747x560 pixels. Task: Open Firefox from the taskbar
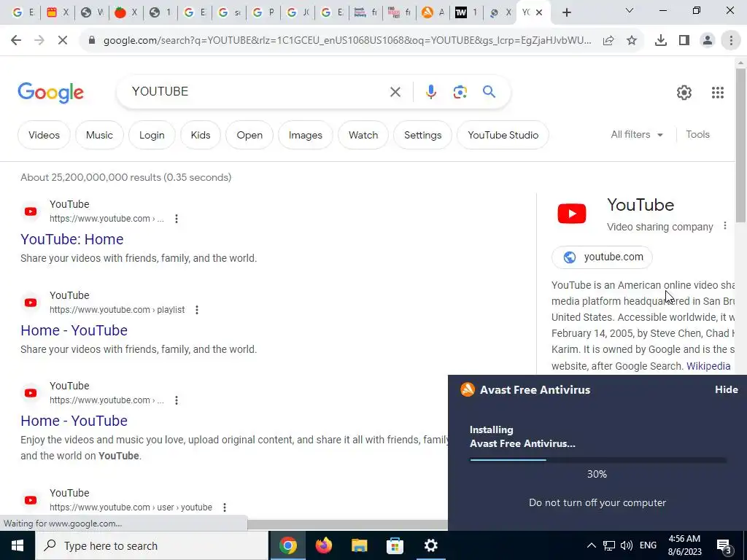[324, 545]
